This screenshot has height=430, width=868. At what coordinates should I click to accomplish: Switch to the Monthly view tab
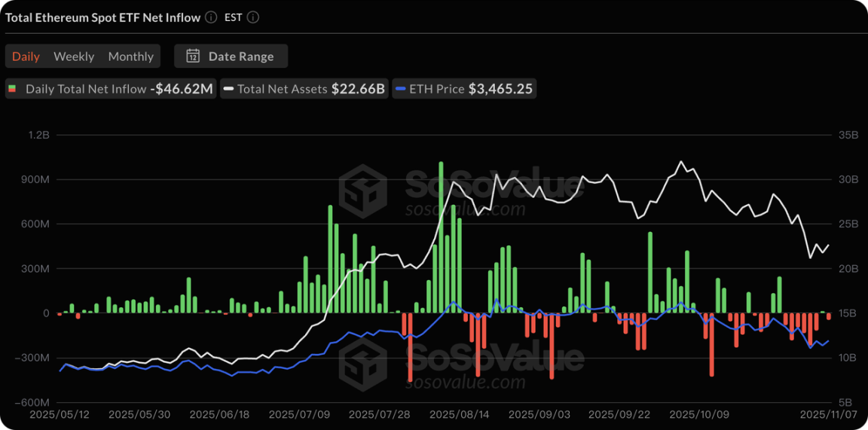pos(130,56)
